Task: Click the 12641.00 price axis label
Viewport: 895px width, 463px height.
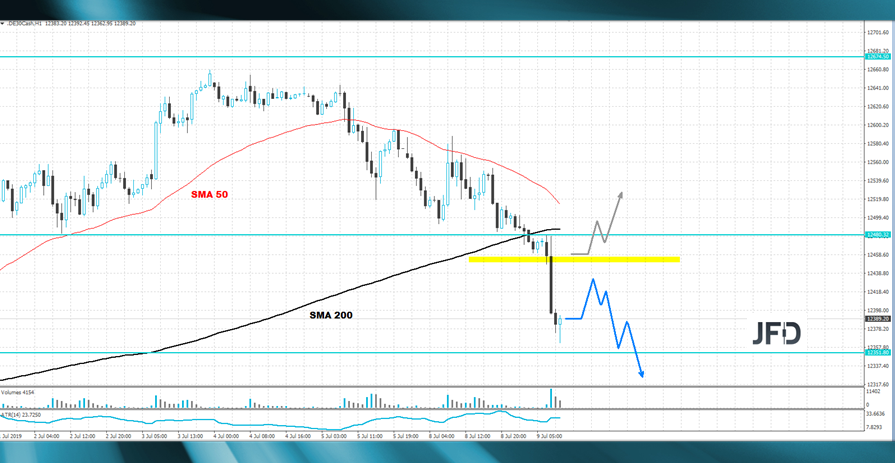Action: click(x=878, y=88)
